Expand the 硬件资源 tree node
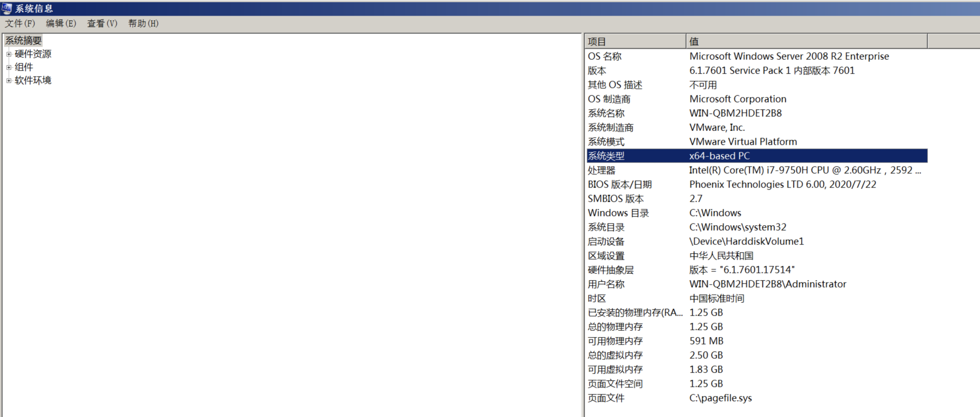This screenshot has width=980, height=417. 9,54
